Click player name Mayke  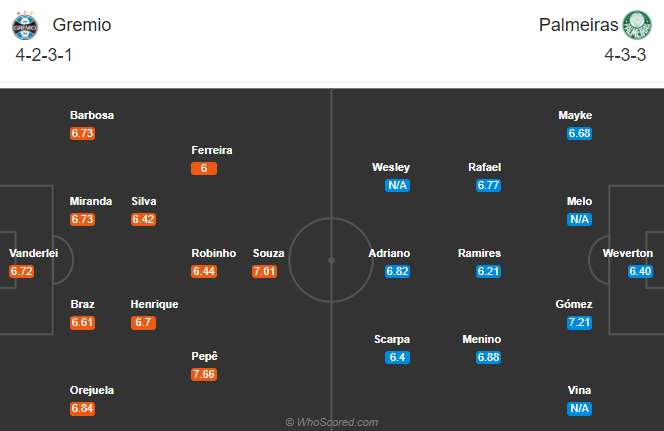coord(575,115)
